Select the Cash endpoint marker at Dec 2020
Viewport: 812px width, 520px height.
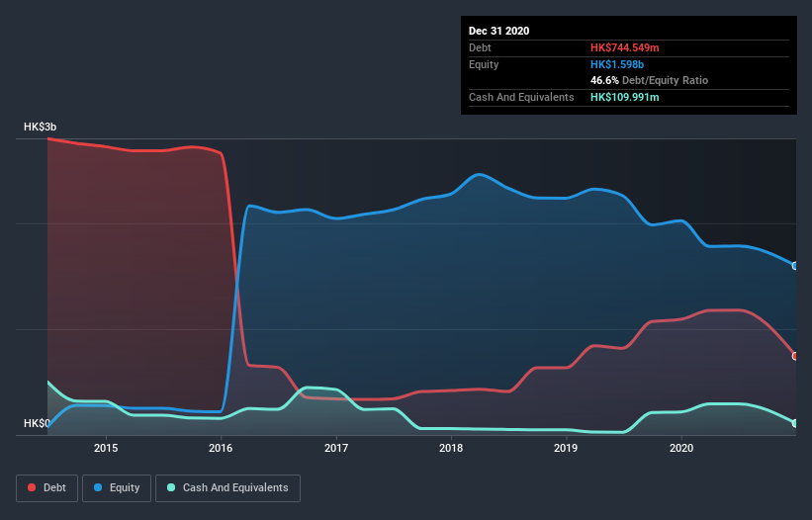[x=795, y=423]
